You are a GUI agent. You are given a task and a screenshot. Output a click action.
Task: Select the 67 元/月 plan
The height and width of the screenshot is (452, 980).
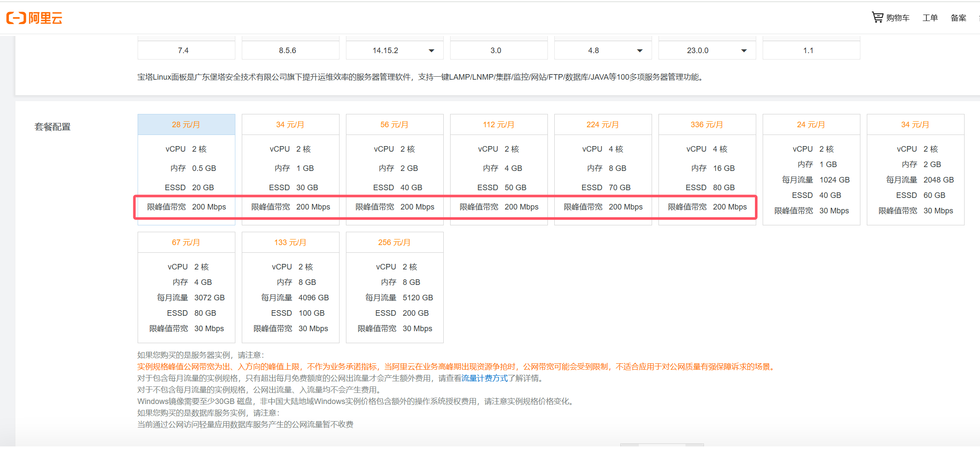point(186,287)
